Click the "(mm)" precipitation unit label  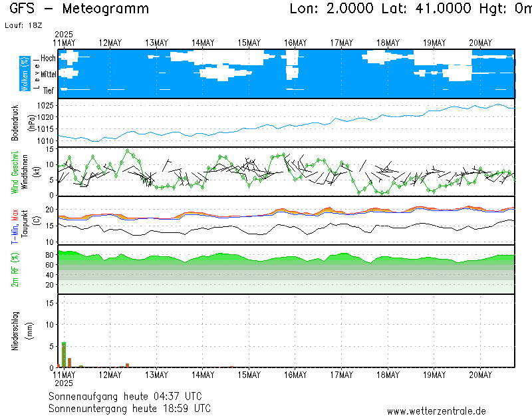tap(31, 331)
